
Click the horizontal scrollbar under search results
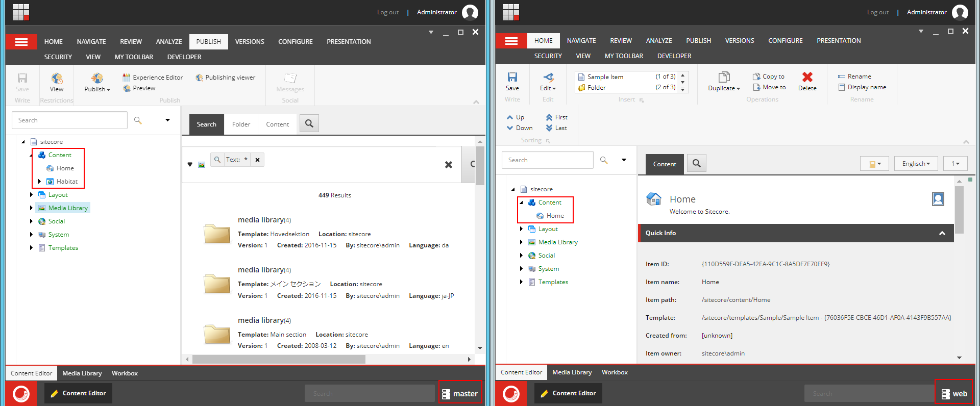point(279,360)
